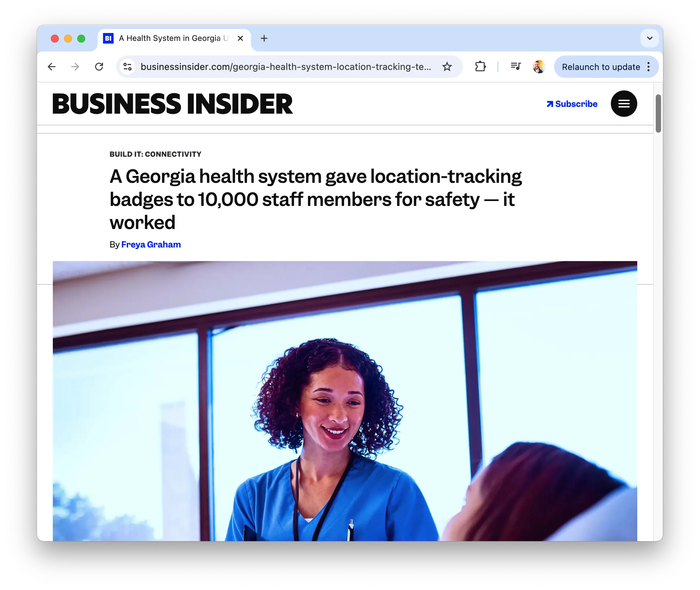Screen dimensions: 700x590
Task: Open the Extensions puzzle icon
Action: [x=480, y=67]
